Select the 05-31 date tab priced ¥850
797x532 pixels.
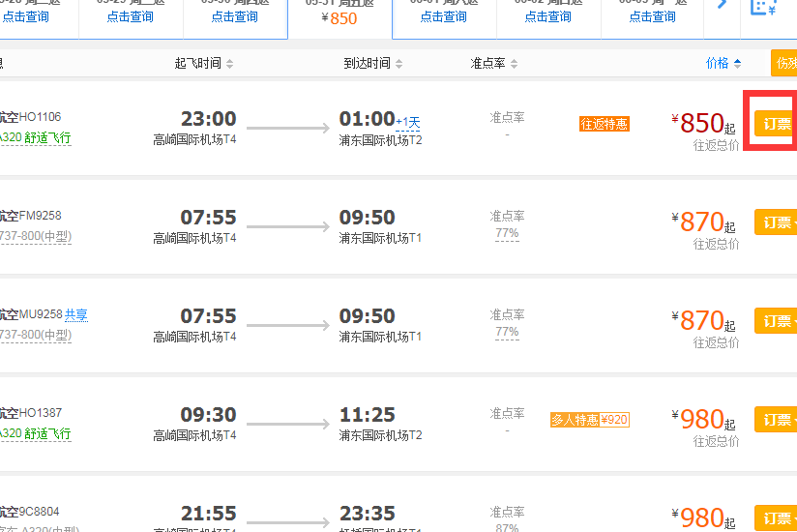(339, 18)
